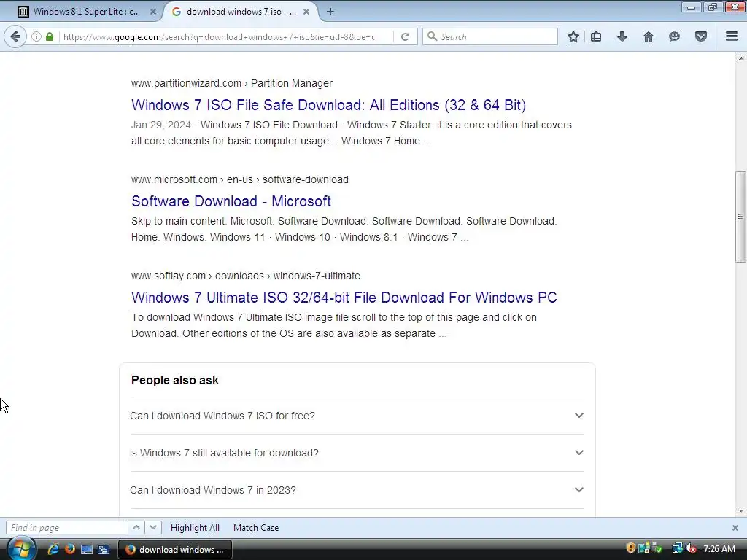The image size is (747, 560).
Task: Open the security shield tray icon
Action: [630, 548]
